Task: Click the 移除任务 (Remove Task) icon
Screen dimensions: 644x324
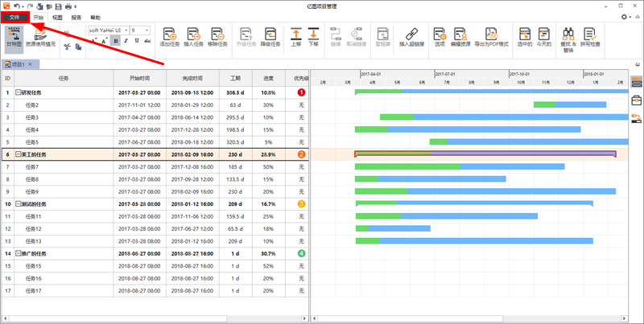Action: pos(217,37)
